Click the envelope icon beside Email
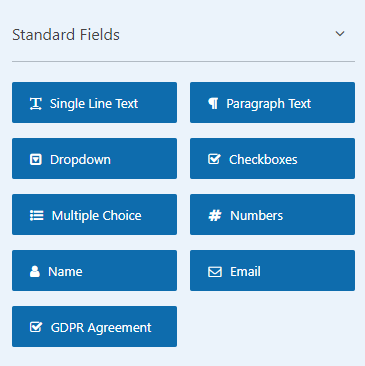The width and height of the screenshot is (365, 366). point(215,272)
